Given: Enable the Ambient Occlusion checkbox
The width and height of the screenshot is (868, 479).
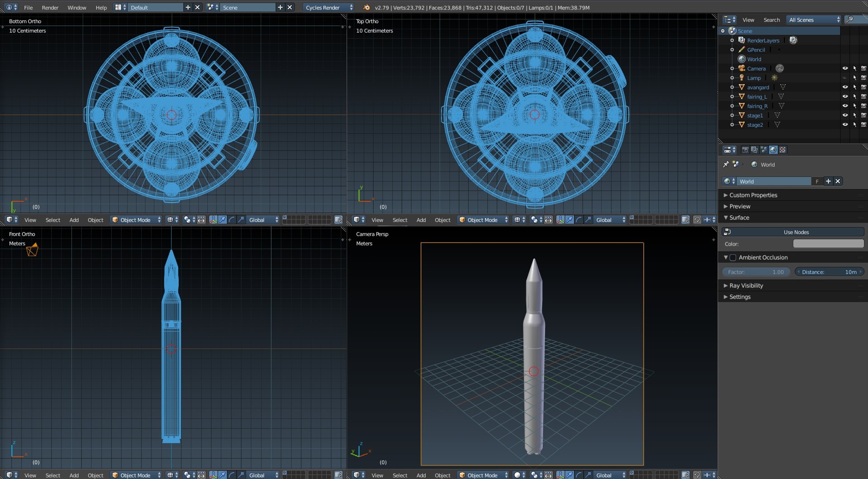Looking at the screenshot, I should point(733,257).
